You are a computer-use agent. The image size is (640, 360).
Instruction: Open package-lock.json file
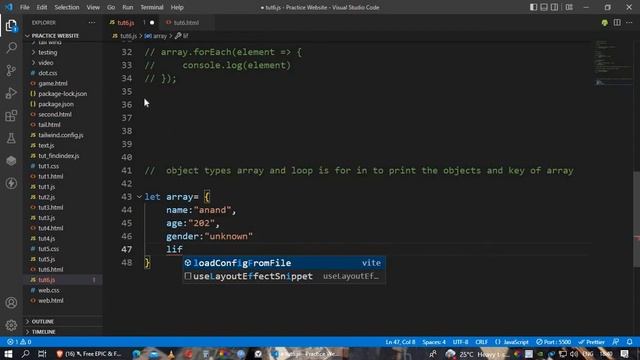tap(62, 94)
